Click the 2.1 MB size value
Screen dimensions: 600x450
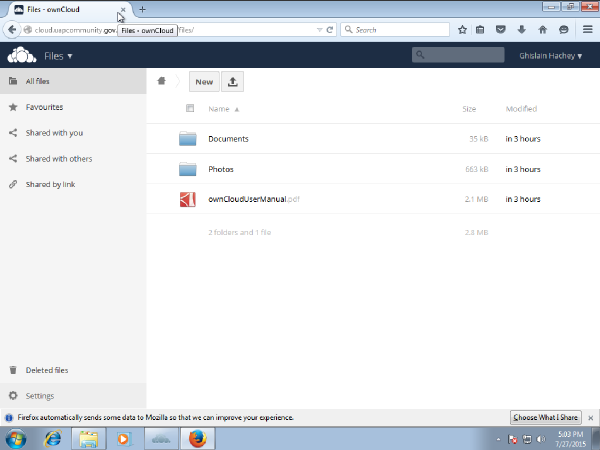(477, 199)
